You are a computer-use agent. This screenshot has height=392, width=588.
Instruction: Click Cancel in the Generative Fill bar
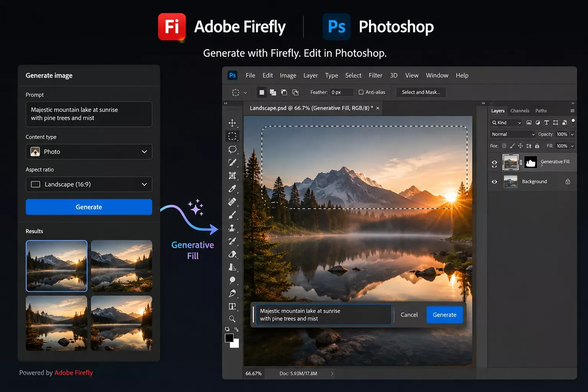tap(409, 315)
